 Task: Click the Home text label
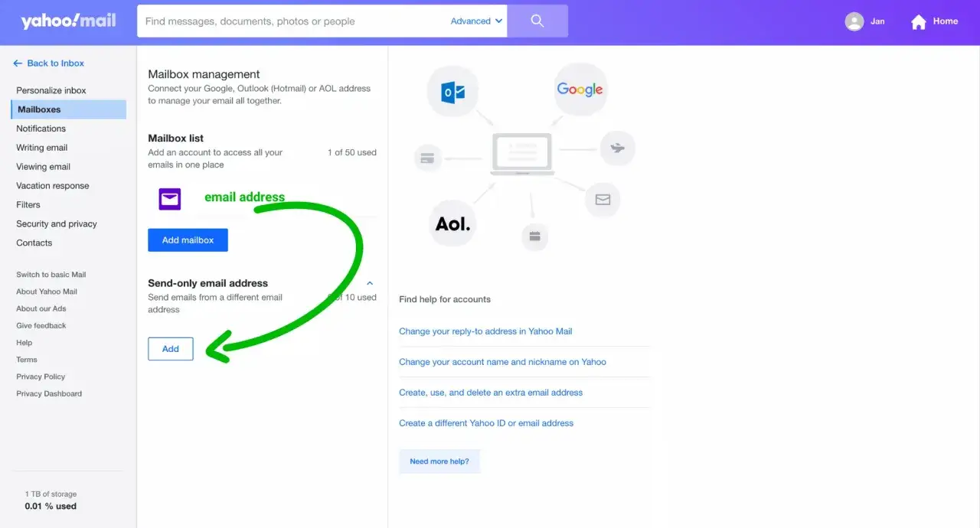pyautogui.click(x=946, y=21)
